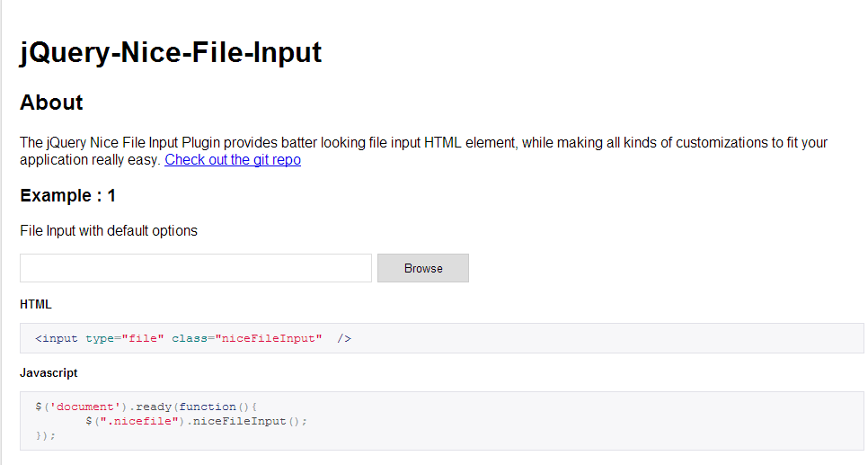Click the empty file name input field

point(196,268)
